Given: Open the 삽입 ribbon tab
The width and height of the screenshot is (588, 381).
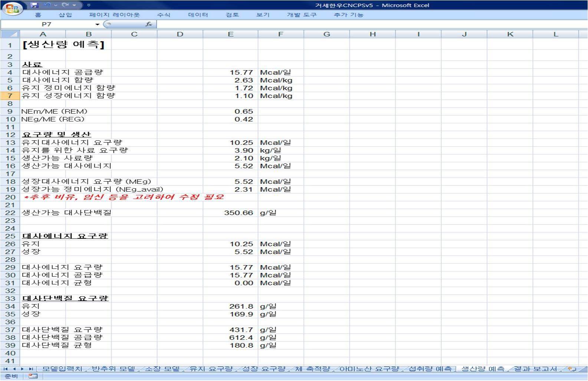Looking at the screenshot, I should 65,15.
